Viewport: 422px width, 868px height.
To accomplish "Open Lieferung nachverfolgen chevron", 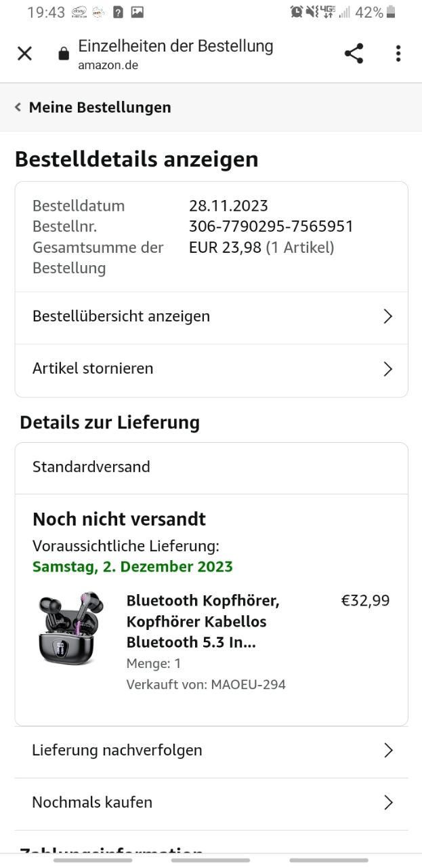I will 388,750.
